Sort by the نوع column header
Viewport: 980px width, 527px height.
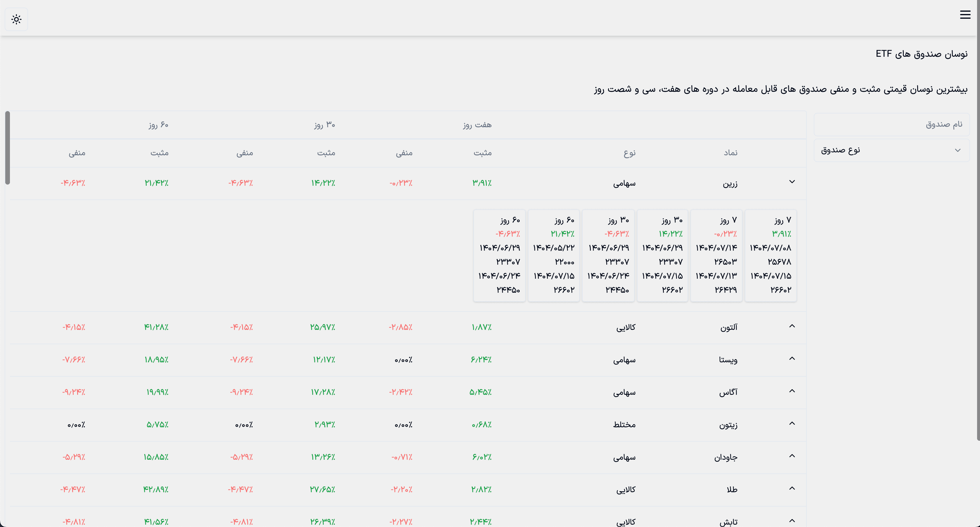coord(629,153)
